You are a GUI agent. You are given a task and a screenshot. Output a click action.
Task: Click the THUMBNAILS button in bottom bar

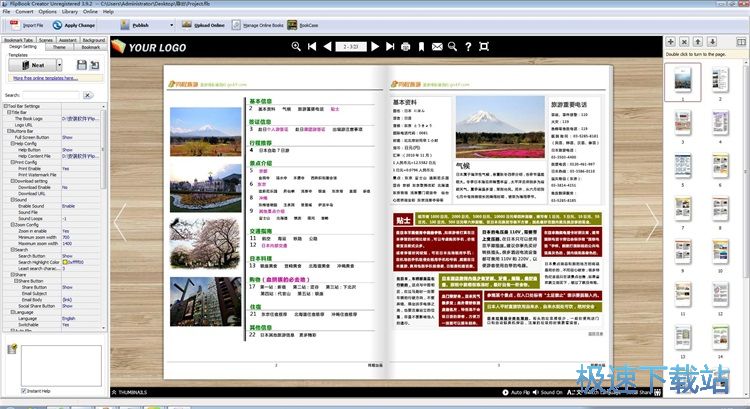point(130,392)
